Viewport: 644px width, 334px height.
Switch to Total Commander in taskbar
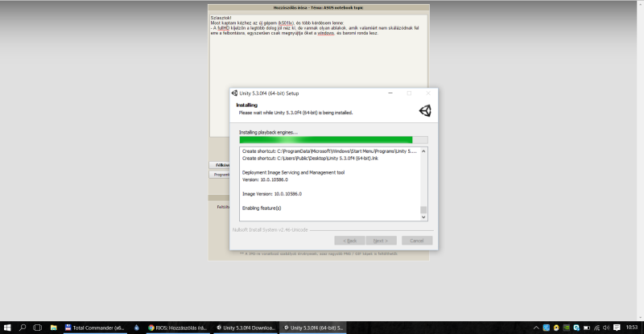click(x=95, y=328)
